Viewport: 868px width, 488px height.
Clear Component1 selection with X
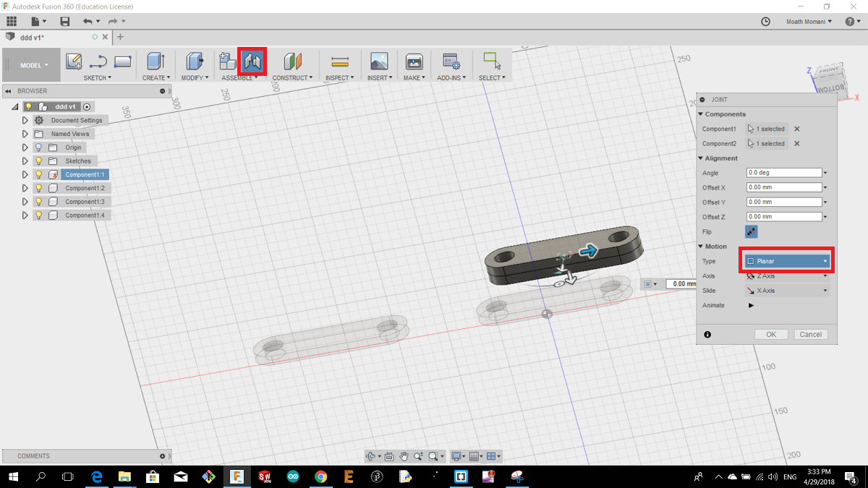(797, 129)
